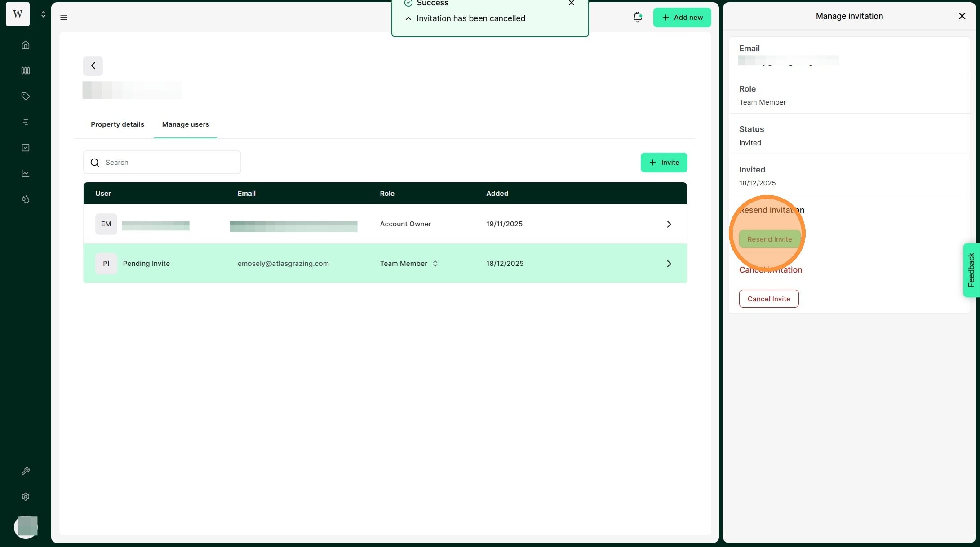Switch to Property details tab
The height and width of the screenshot is (547, 980).
117,124
